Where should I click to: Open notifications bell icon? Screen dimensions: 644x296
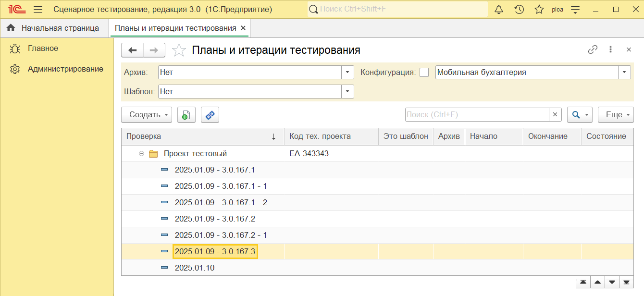[x=499, y=9]
